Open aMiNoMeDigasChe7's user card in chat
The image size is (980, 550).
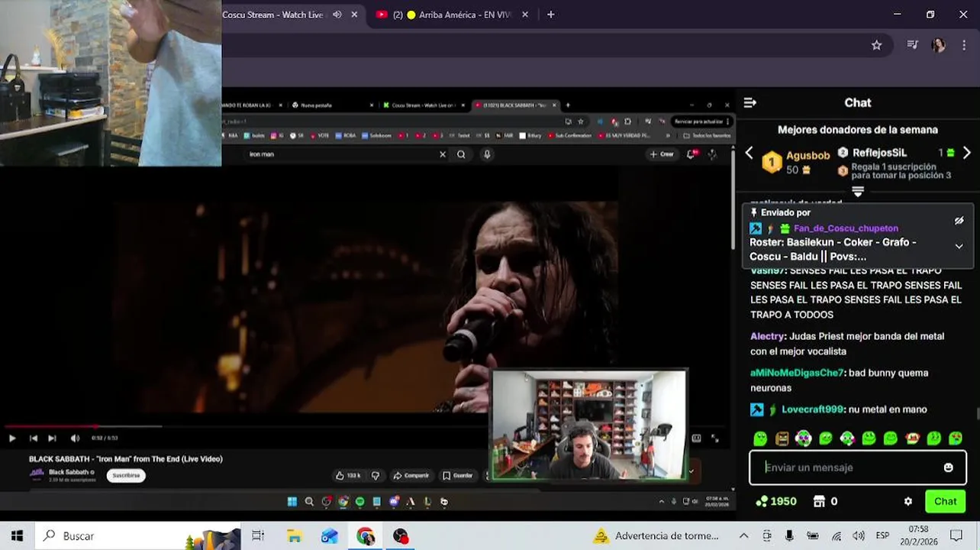tap(797, 373)
